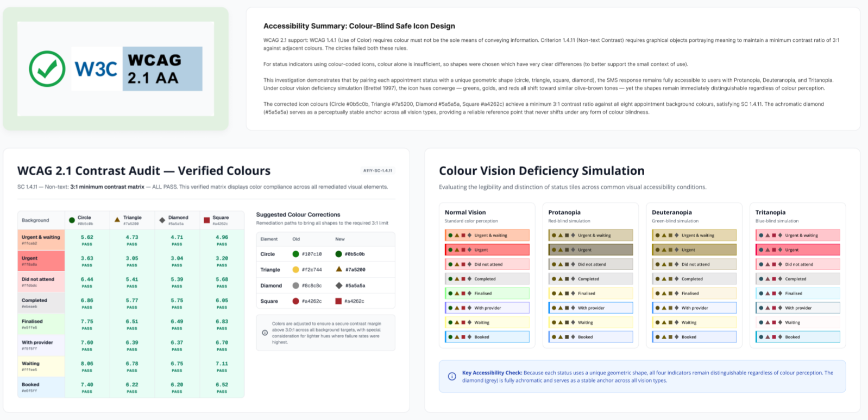
Task: Click the new Circle swatch #0b5c0b
Action: click(x=338, y=254)
